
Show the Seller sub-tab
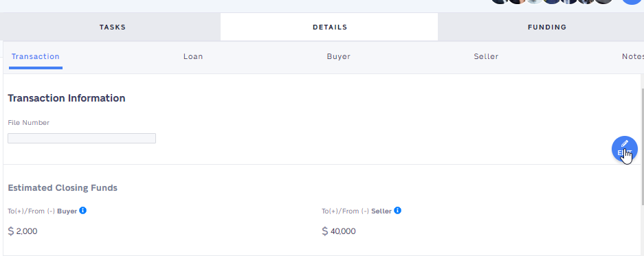click(x=486, y=56)
